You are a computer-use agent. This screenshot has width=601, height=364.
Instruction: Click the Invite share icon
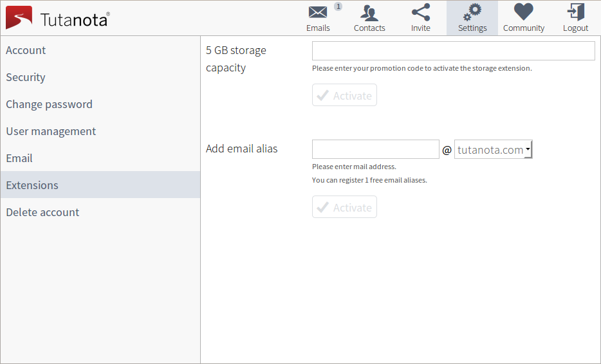click(x=420, y=12)
